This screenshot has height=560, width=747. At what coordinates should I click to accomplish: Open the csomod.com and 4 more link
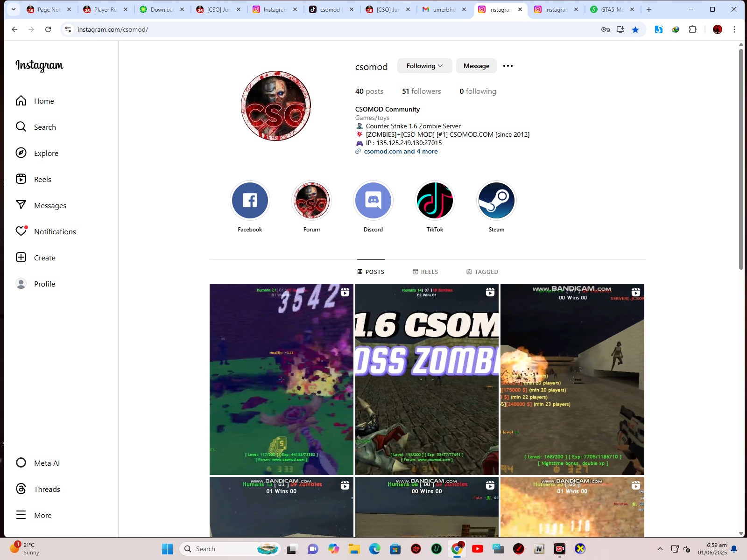pyautogui.click(x=401, y=151)
